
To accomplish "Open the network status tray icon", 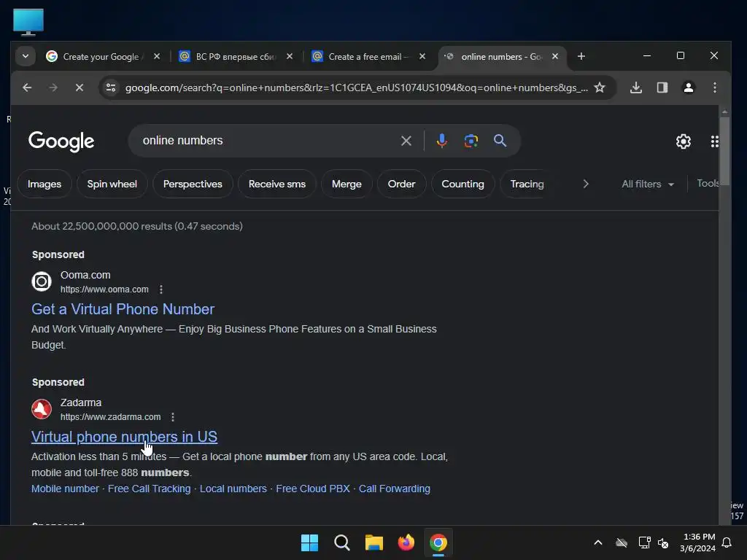I will (644, 542).
